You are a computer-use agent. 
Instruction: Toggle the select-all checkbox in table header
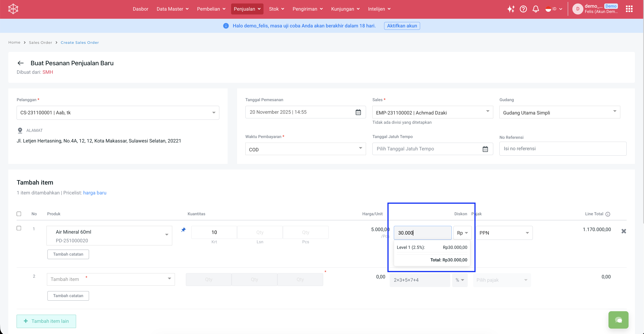click(19, 214)
